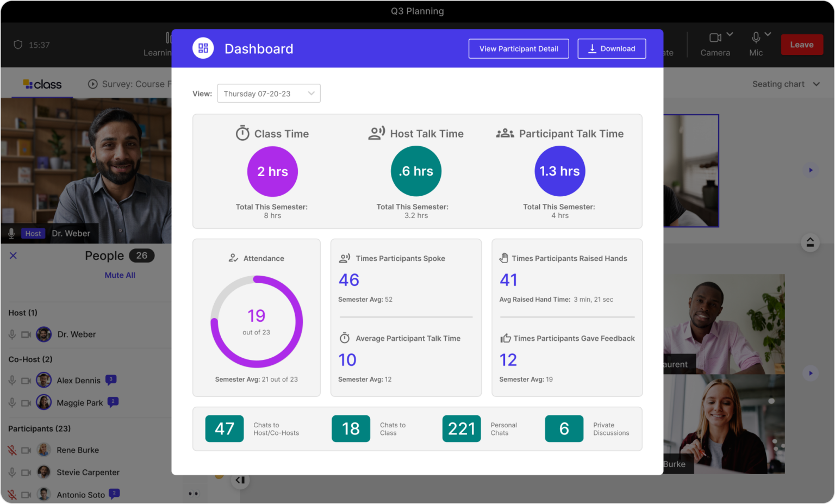The image size is (835, 504).
Task: Open View Participant Detail
Action: (519, 48)
